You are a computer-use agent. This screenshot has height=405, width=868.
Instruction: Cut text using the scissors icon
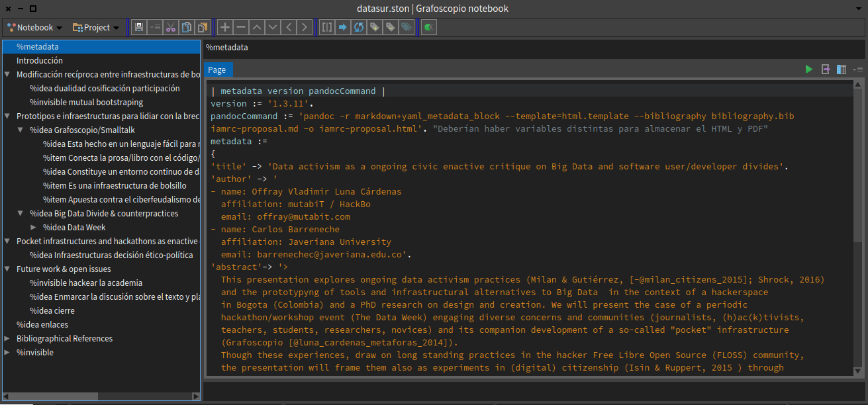point(171,26)
